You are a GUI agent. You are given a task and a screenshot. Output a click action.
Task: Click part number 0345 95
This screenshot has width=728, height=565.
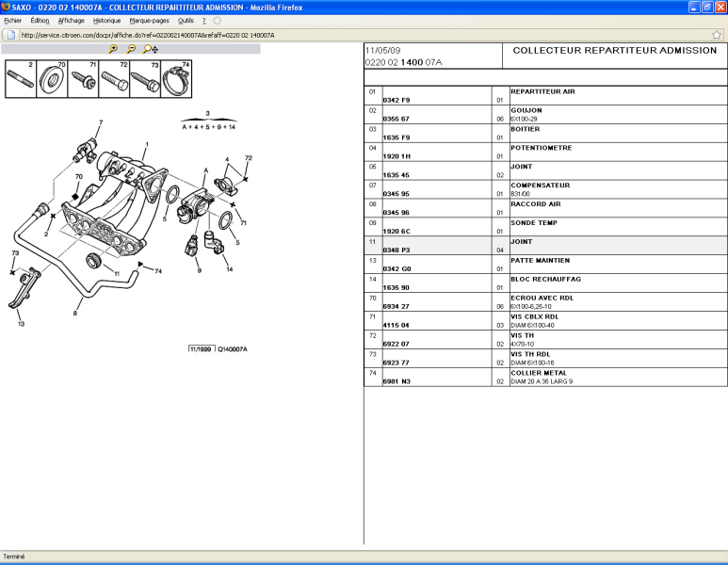396,194
